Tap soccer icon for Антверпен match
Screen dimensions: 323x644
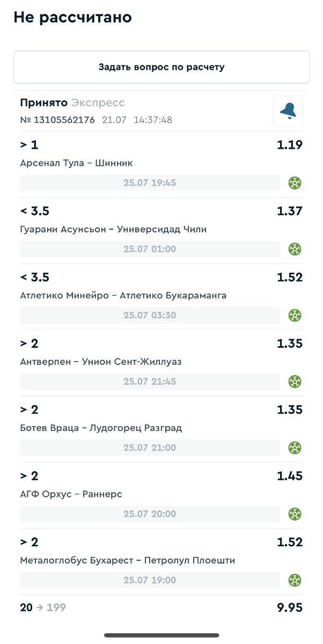click(x=295, y=382)
